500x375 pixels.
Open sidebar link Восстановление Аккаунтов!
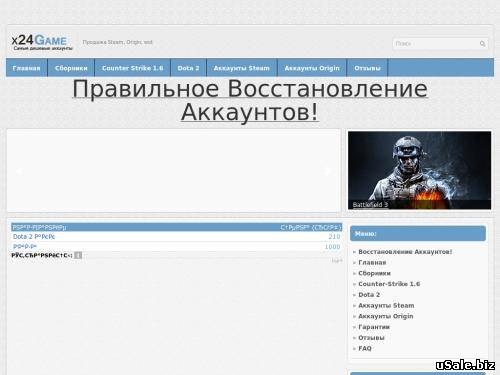coord(405,252)
